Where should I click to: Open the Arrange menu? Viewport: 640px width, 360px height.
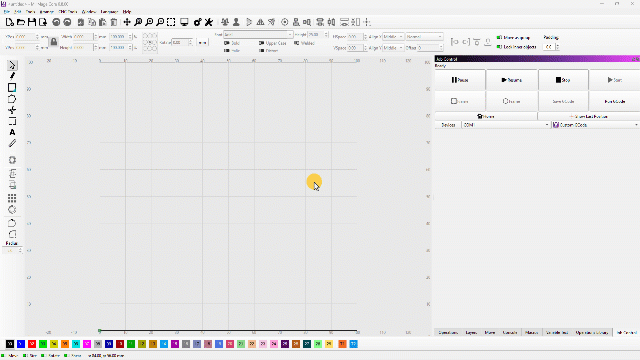47,12
